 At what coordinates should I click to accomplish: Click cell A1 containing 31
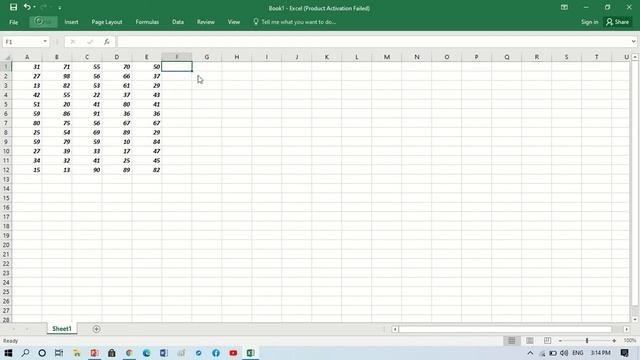pos(27,67)
